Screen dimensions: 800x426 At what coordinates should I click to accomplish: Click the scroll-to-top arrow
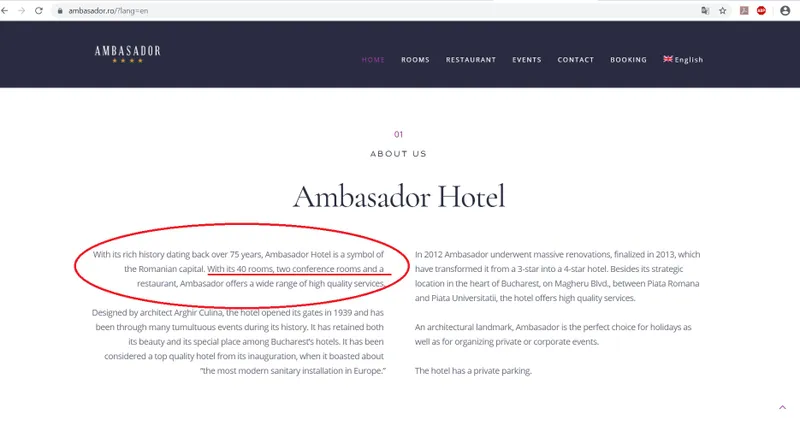782,407
